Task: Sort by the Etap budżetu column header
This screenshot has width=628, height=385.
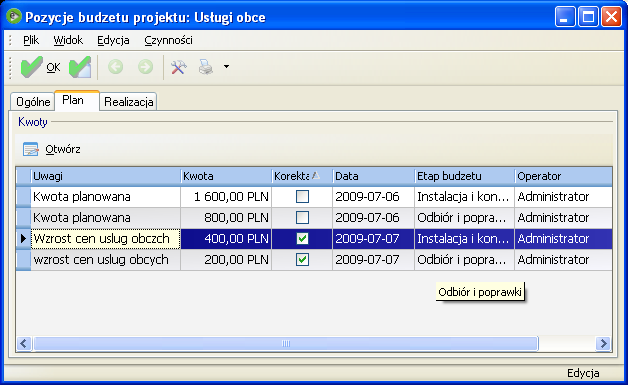Action: (x=465, y=176)
